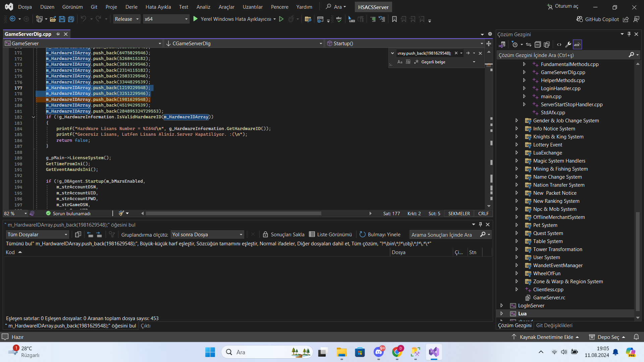Start debugging with the green play arrow
This screenshot has width=644, height=362.
pyautogui.click(x=196, y=19)
